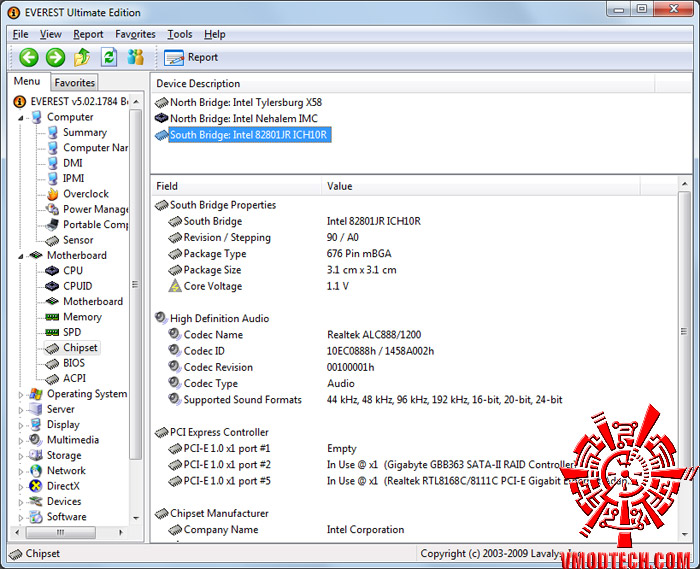Viewport: 700px width, 569px height.
Task: Expand the Display tree node
Action: pyautogui.click(x=21, y=425)
